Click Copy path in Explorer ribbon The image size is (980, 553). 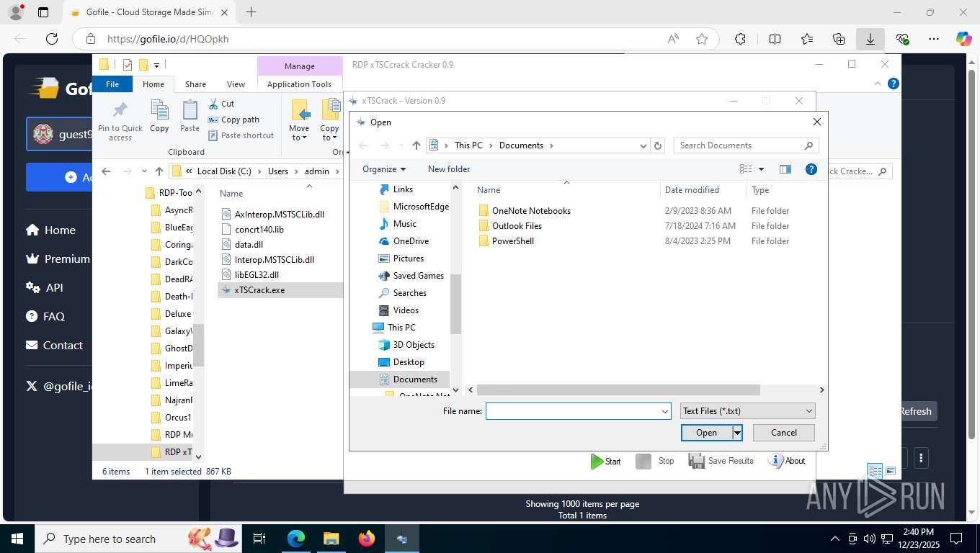coord(233,120)
